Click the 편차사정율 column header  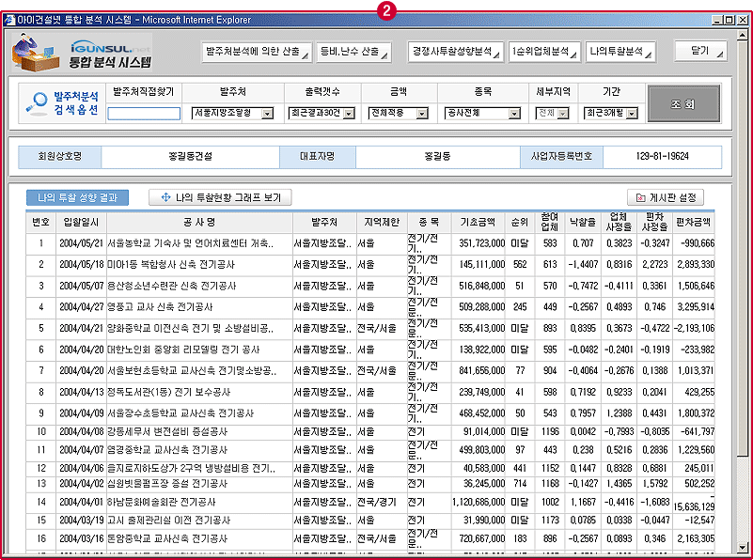(654, 222)
